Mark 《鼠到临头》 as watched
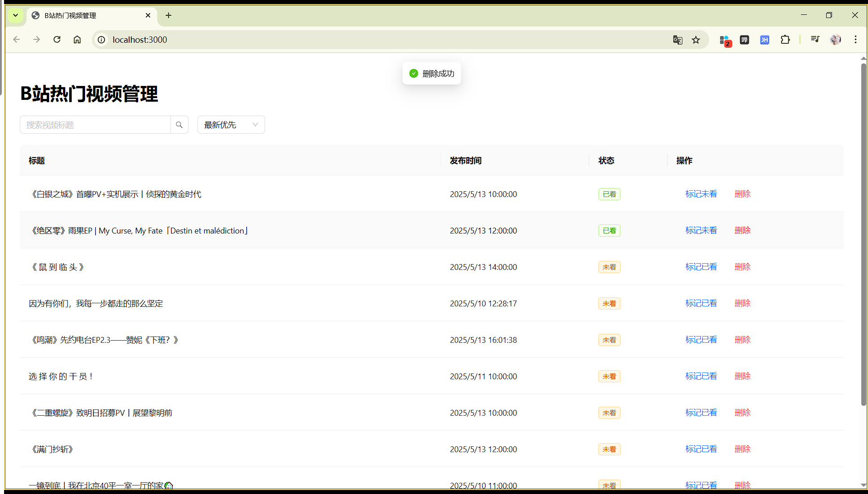The width and height of the screenshot is (868, 494). click(x=701, y=267)
